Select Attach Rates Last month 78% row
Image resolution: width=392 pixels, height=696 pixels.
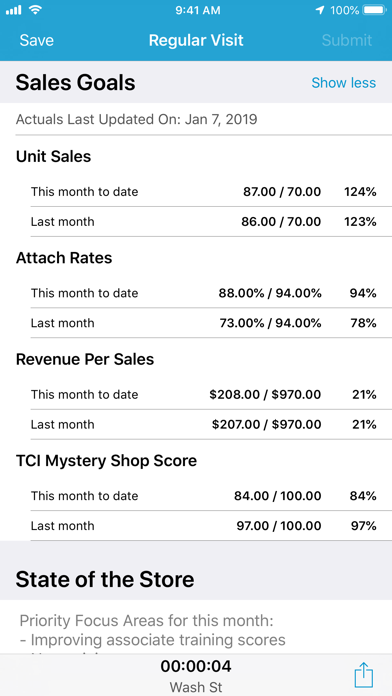click(204, 323)
